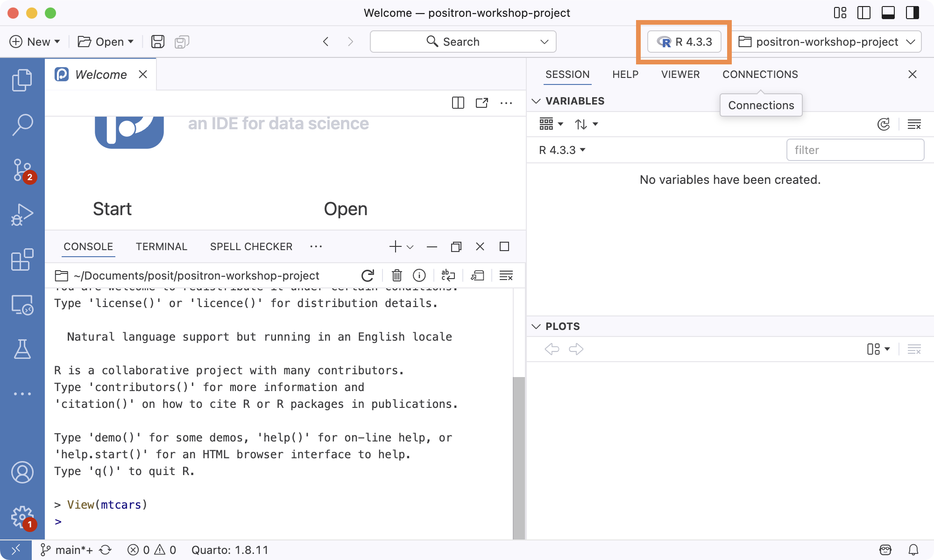Clear the console output
Viewport: 934px width, 560px height.
click(506, 275)
